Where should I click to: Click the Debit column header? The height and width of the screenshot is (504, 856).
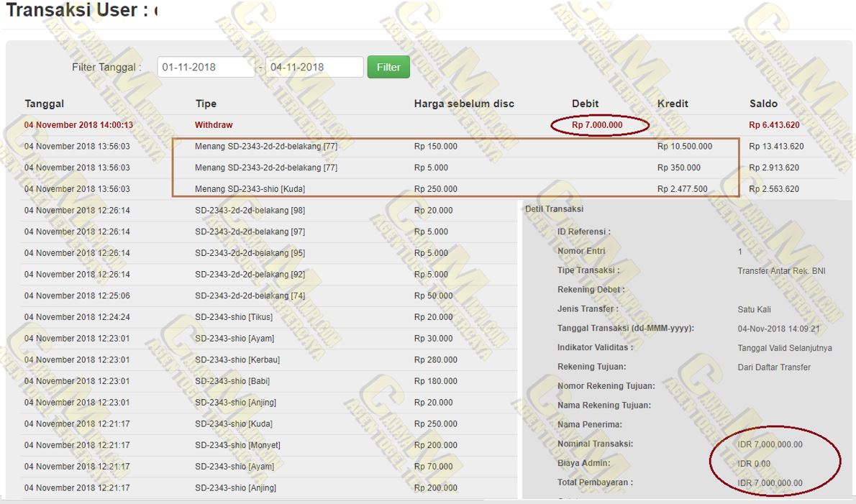coord(586,104)
